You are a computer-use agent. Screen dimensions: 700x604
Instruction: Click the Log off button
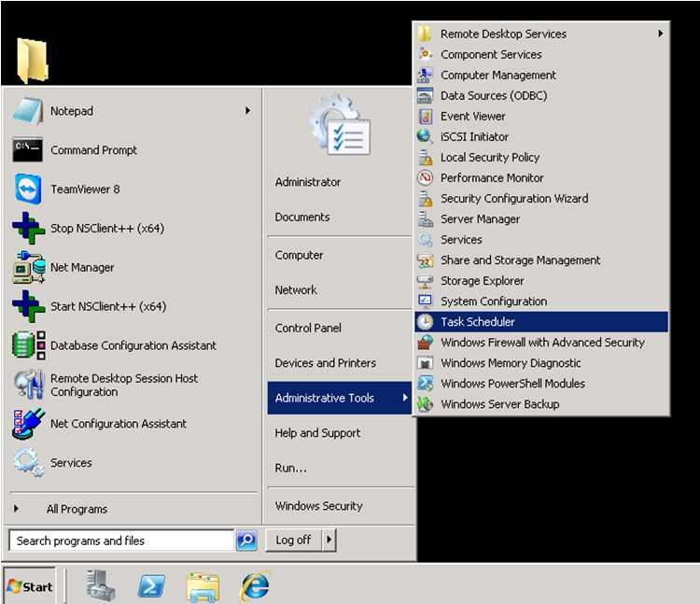(x=294, y=540)
